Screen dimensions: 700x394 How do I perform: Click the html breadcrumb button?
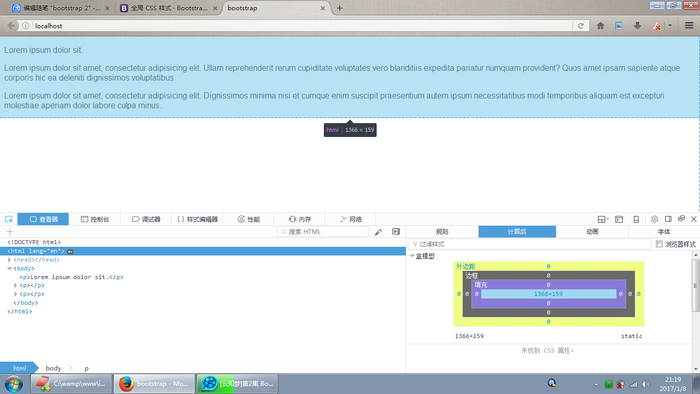point(19,368)
